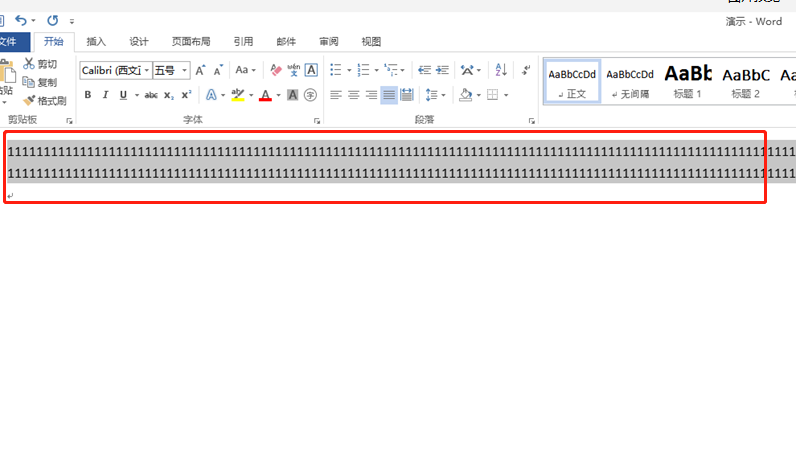The height and width of the screenshot is (449, 796).
Task: Open the 字体 dialog launcher
Action: click(317, 121)
